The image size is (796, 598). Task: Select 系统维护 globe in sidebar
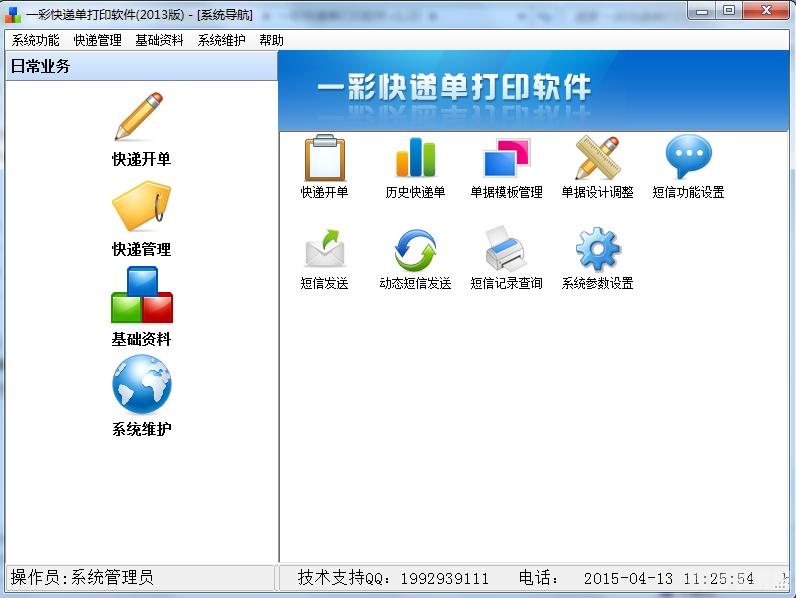coord(141,386)
